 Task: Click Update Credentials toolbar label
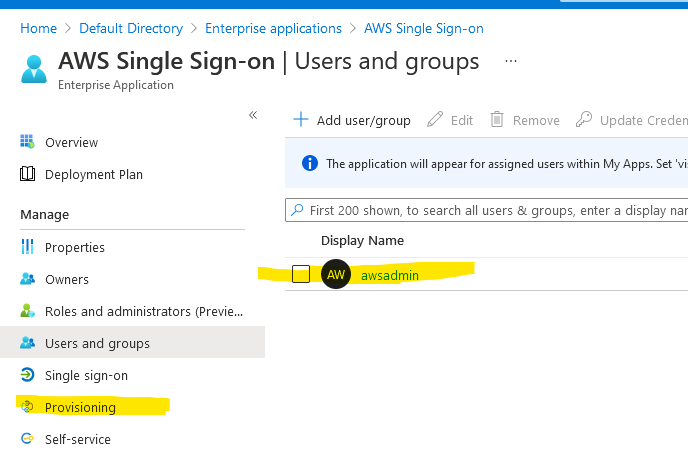644,120
